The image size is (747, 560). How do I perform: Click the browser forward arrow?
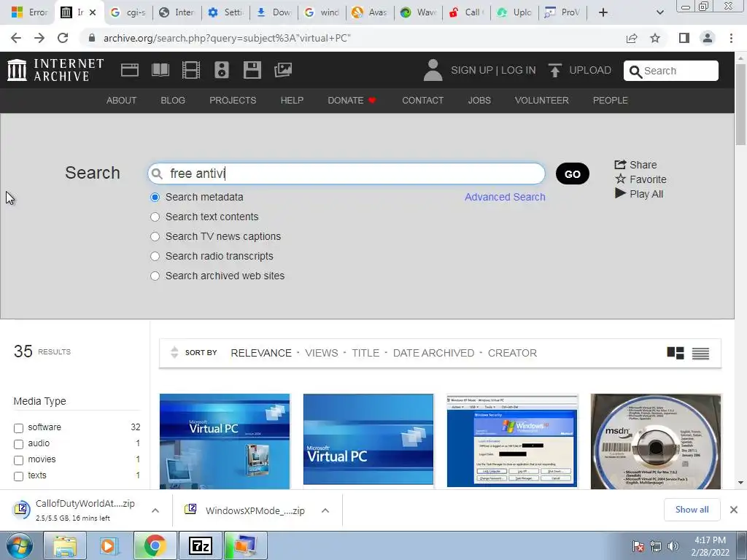tap(39, 38)
